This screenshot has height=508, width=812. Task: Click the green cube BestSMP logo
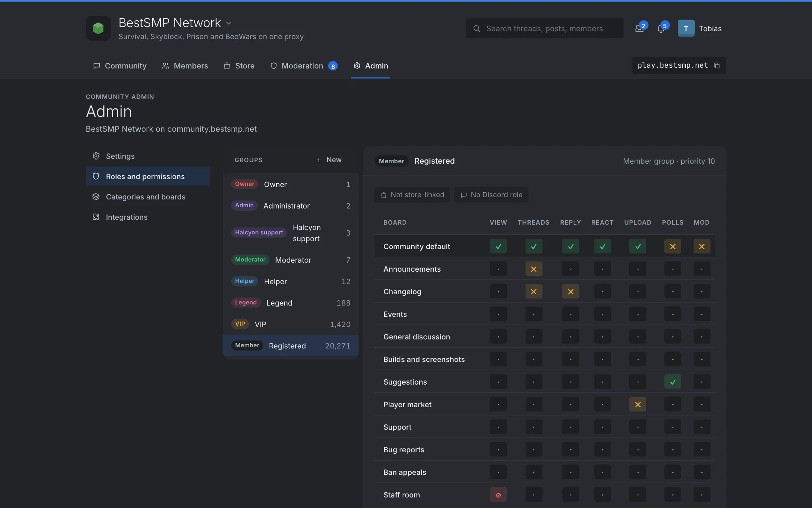pyautogui.click(x=98, y=28)
